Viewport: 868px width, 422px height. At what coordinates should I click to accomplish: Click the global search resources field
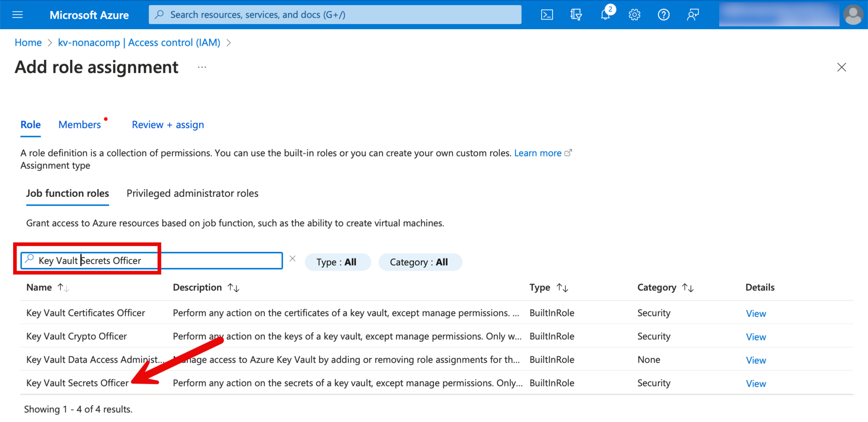coord(335,15)
